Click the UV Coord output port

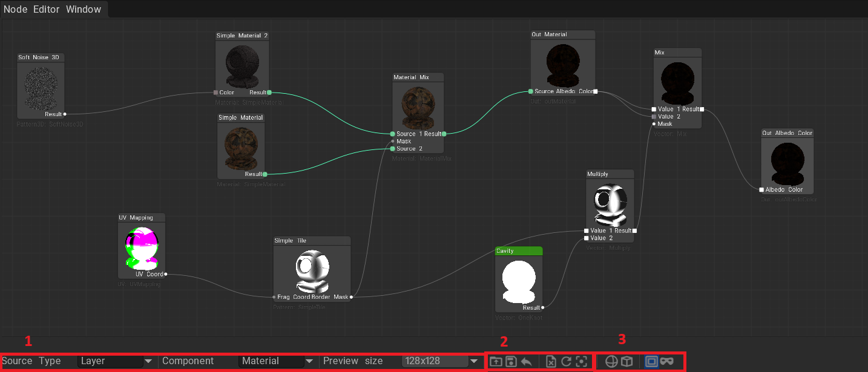point(165,274)
